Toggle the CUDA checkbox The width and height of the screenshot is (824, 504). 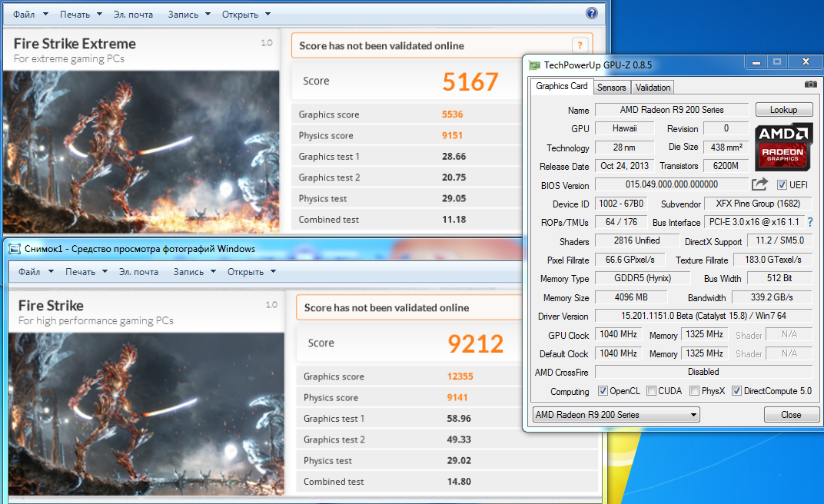coord(652,391)
